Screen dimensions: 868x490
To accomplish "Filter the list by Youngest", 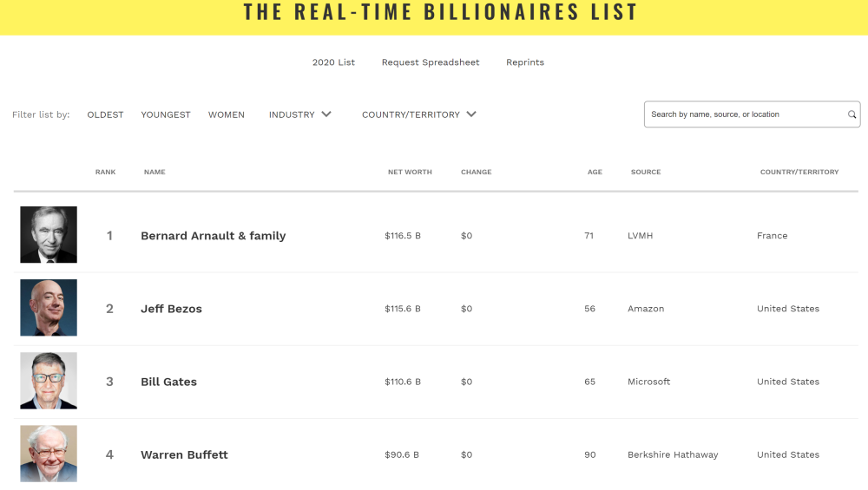I will (x=166, y=114).
